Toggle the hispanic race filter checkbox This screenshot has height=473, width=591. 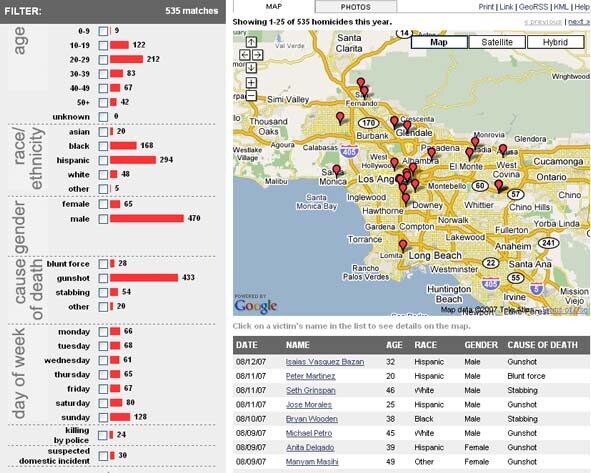click(103, 161)
